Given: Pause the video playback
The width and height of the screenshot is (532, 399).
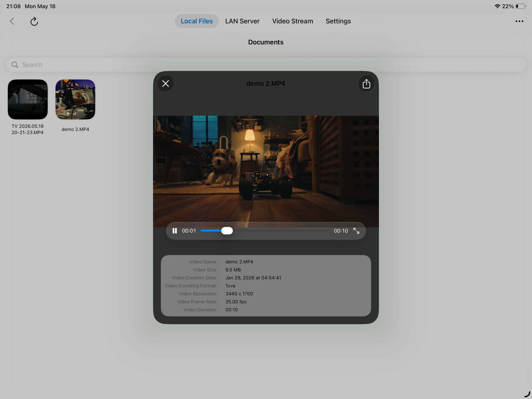Looking at the screenshot, I should tap(175, 230).
